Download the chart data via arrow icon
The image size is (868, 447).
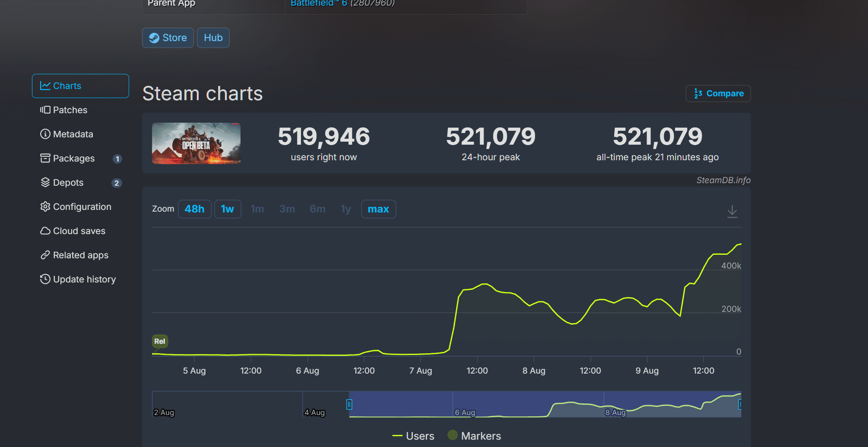pyautogui.click(x=732, y=211)
